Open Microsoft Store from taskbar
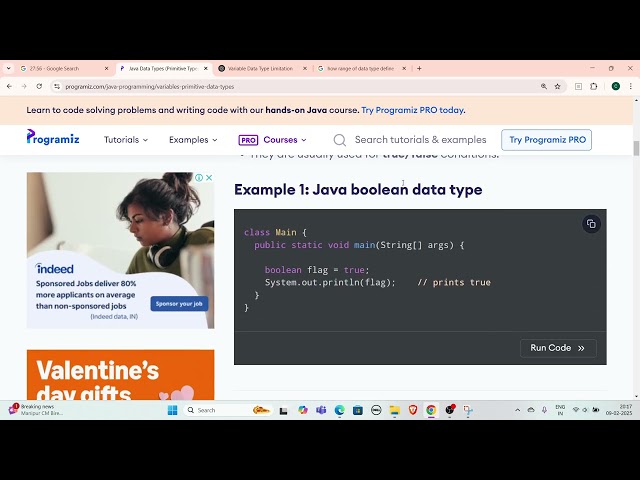The width and height of the screenshot is (640, 480). [x=358, y=410]
